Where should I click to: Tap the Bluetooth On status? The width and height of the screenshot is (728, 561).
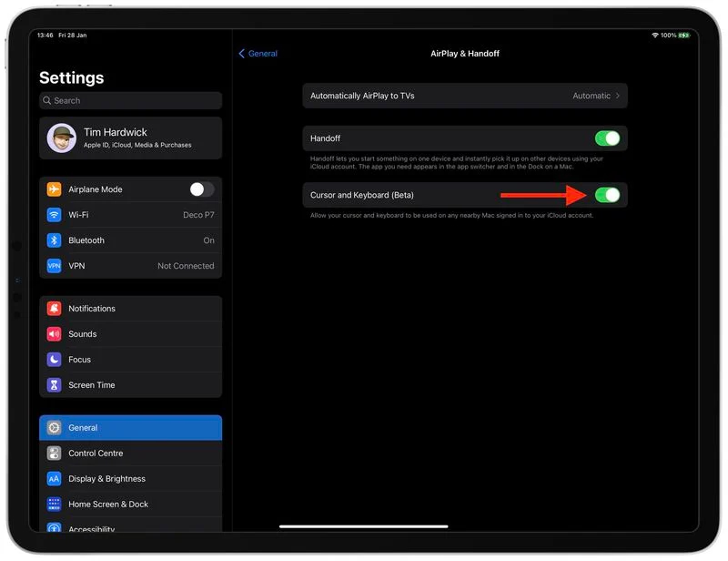pyautogui.click(x=209, y=240)
